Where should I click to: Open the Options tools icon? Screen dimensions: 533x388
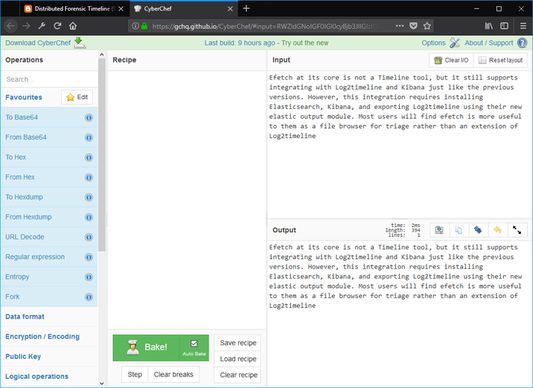tap(454, 43)
